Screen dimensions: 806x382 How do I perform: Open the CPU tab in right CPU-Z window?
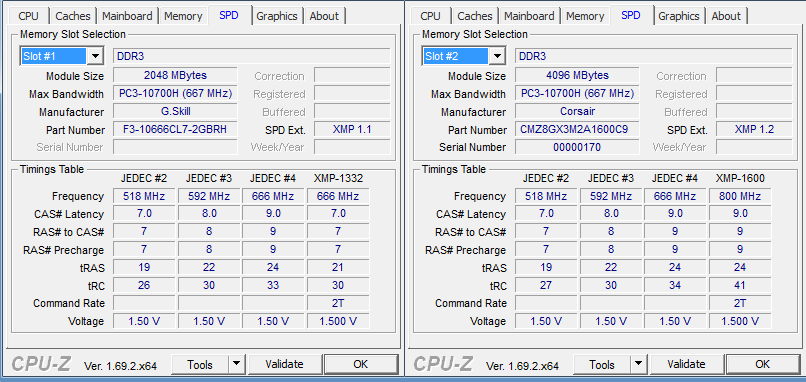click(x=430, y=16)
